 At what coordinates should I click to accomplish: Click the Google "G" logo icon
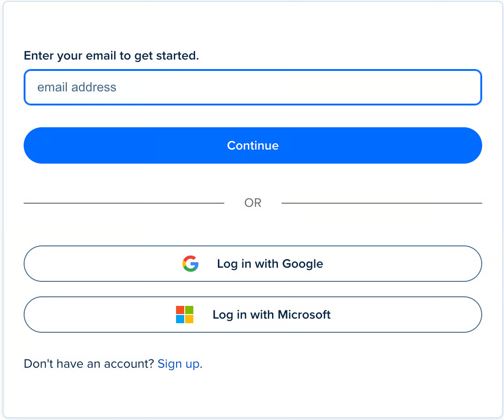pyautogui.click(x=191, y=264)
